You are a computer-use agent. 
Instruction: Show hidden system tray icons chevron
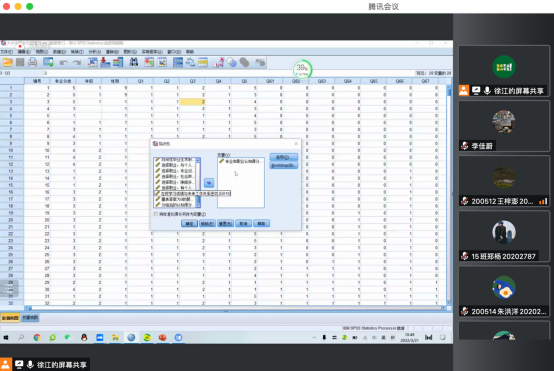(314, 338)
